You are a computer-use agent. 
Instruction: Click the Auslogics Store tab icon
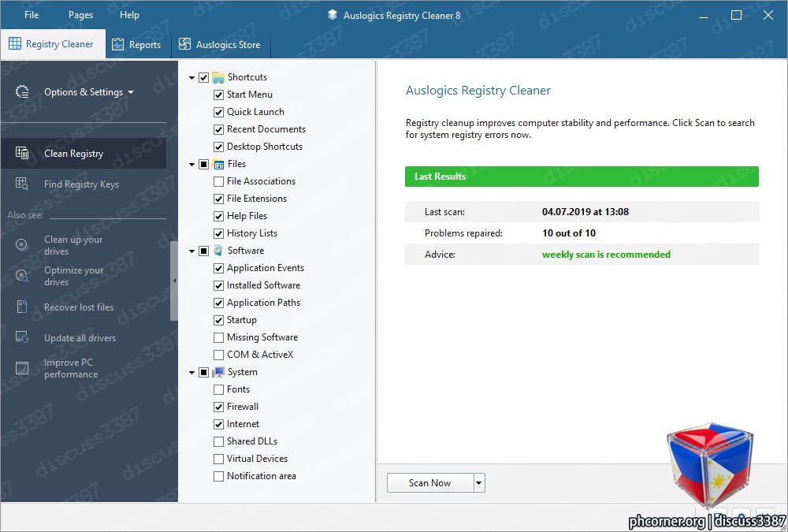185,44
